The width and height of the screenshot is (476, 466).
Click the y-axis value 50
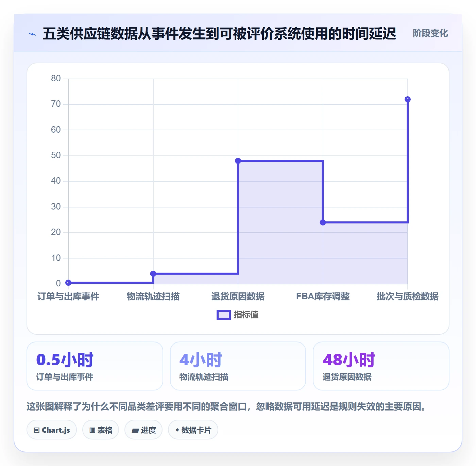click(x=56, y=155)
